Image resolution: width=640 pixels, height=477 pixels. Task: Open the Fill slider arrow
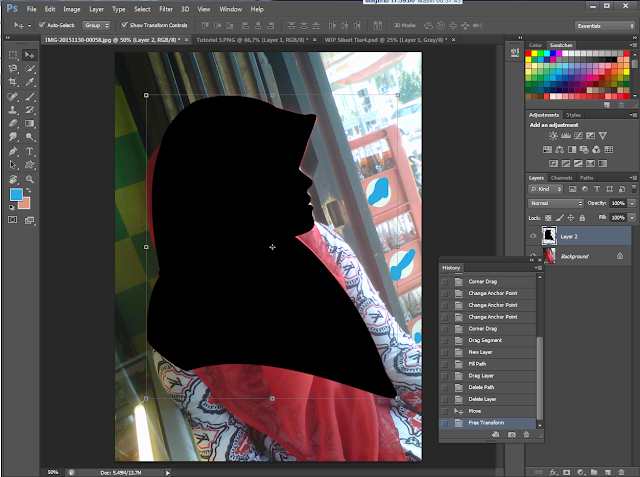632,218
